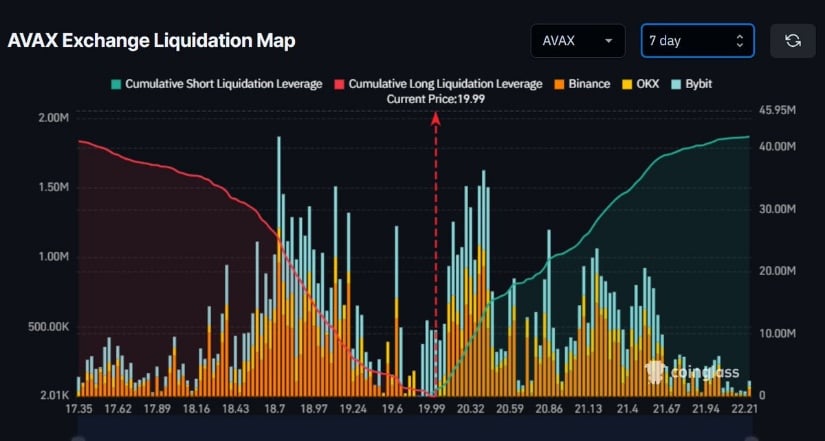Click the 18.7 price tick on x-axis
The image size is (825, 441).
click(276, 409)
